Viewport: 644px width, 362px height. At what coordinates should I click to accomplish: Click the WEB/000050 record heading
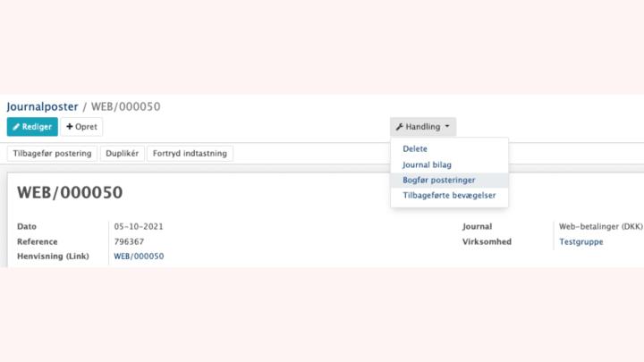[x=70, y=192]
